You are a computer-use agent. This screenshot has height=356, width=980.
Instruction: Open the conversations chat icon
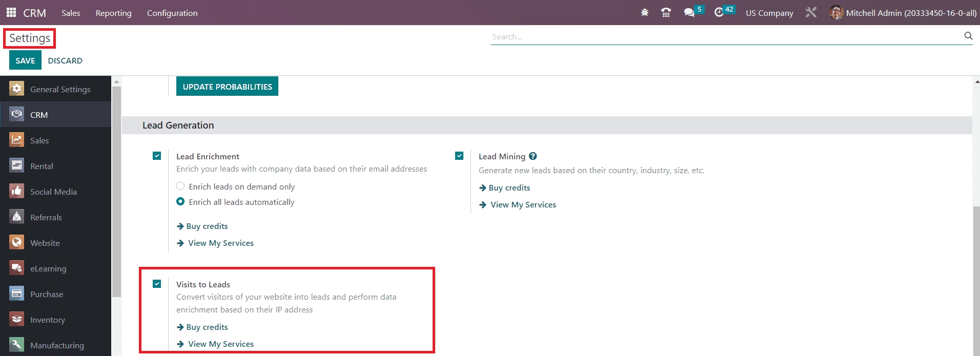689,13
